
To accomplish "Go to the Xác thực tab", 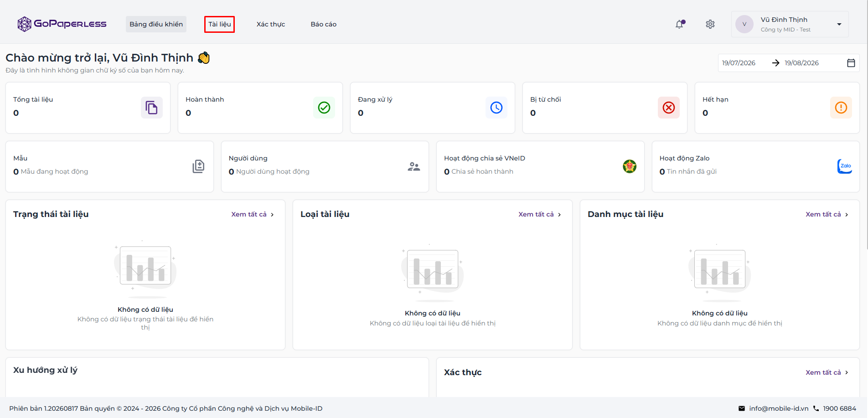I will (x=271, y=24).
